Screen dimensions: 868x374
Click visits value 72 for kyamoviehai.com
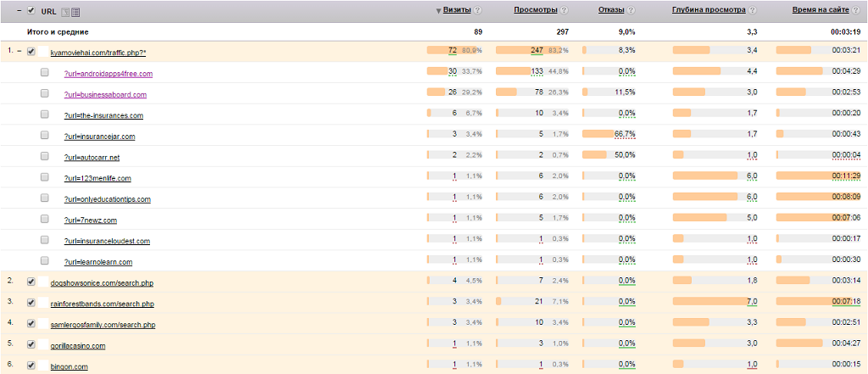(453, 50)
